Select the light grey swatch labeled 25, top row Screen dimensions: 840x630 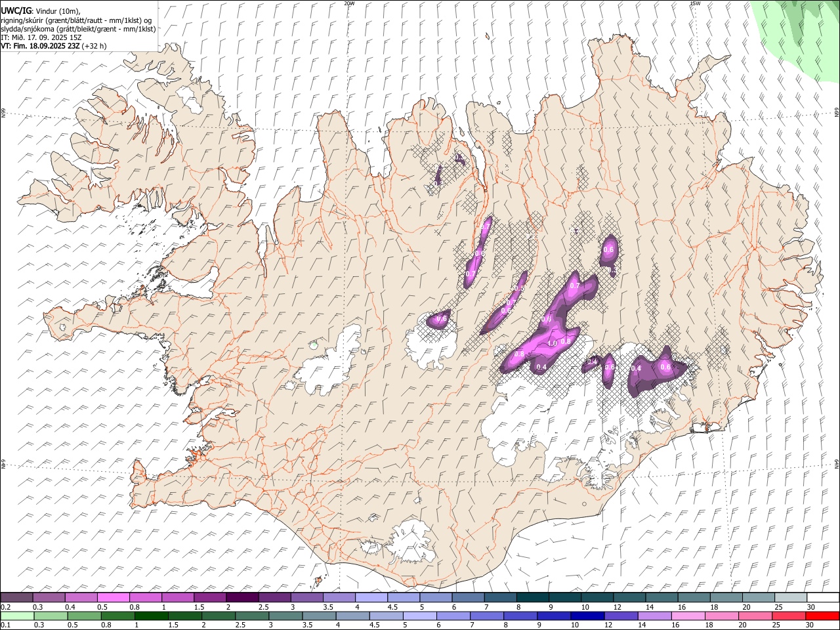(790, 597)
